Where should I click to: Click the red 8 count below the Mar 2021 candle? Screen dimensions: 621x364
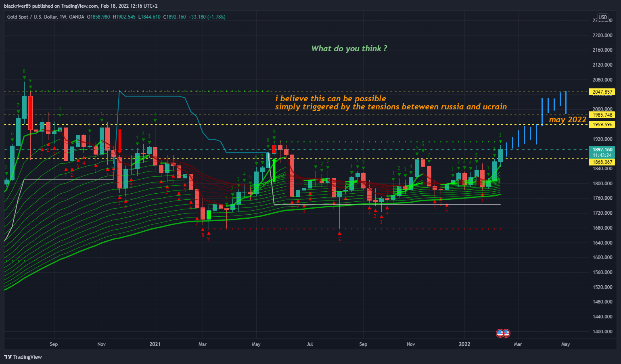[x=203, y=235]
